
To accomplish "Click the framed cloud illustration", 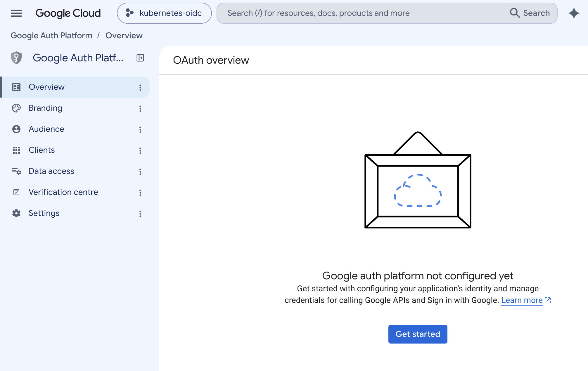I will pos(418,180).
